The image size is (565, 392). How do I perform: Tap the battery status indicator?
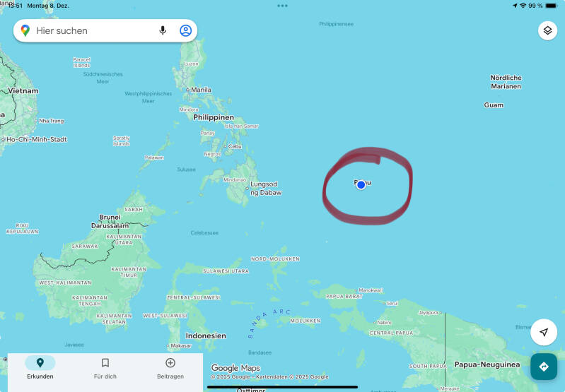click(x=551, y=6)
